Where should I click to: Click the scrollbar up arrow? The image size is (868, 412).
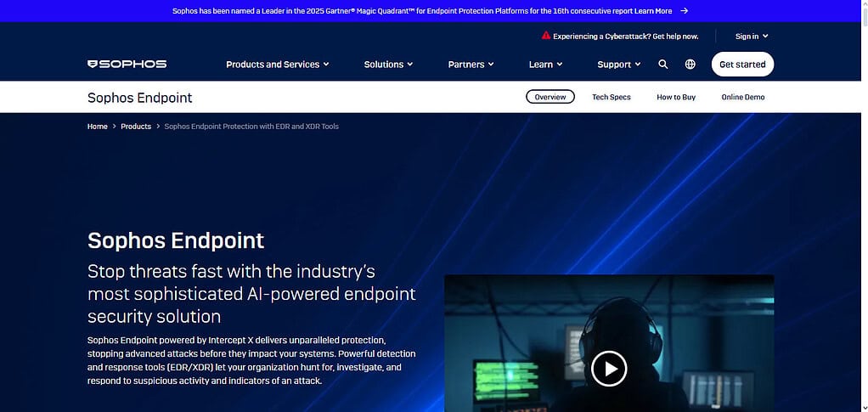tap(864, 4)
